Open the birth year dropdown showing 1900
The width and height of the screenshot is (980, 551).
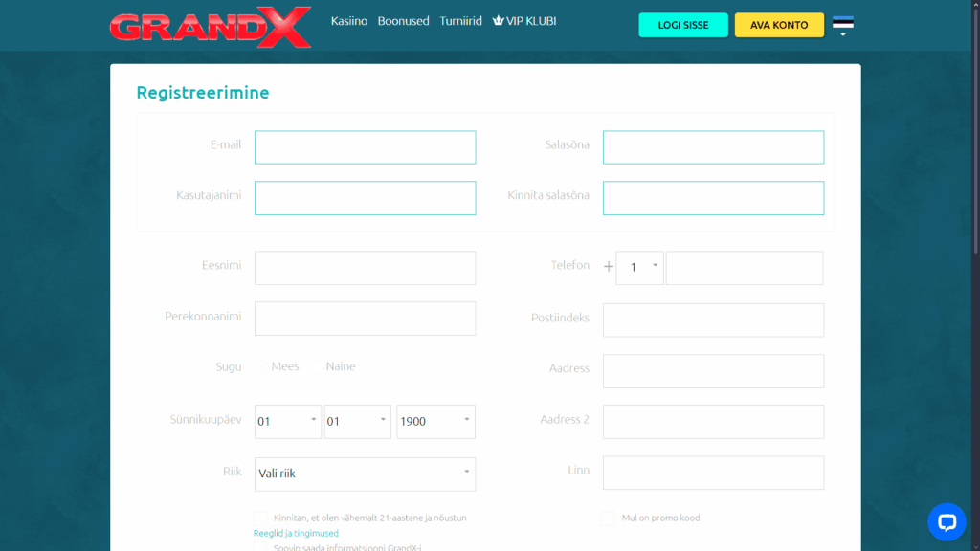(435, 421)
